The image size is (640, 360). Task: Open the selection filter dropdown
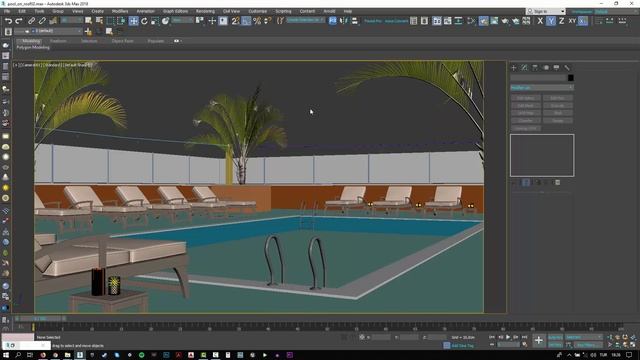[x=71, y=20]
